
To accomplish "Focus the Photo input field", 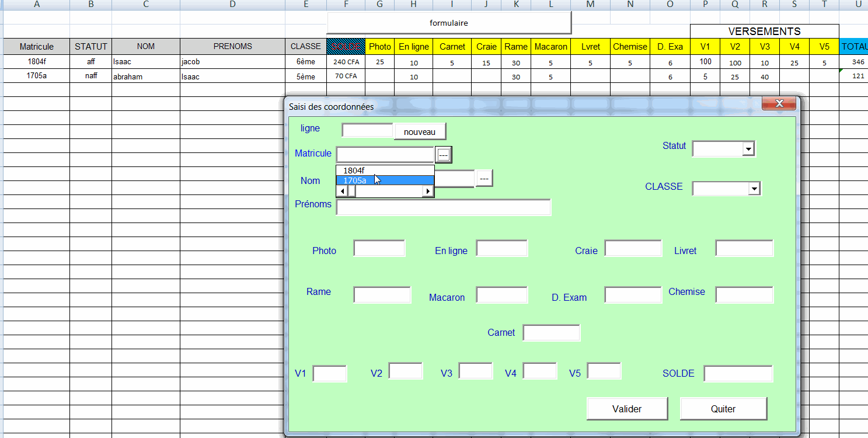I will pos(379,248).
